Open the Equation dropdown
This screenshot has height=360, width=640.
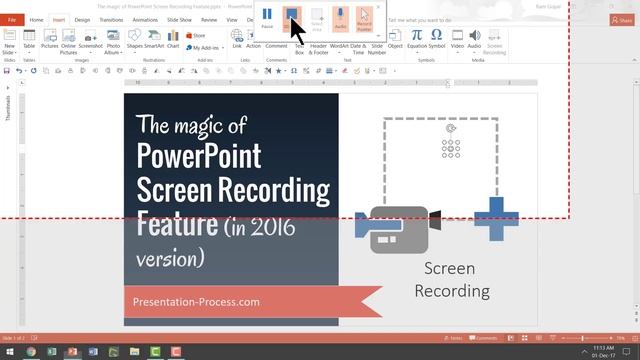(x=417, y=42)
